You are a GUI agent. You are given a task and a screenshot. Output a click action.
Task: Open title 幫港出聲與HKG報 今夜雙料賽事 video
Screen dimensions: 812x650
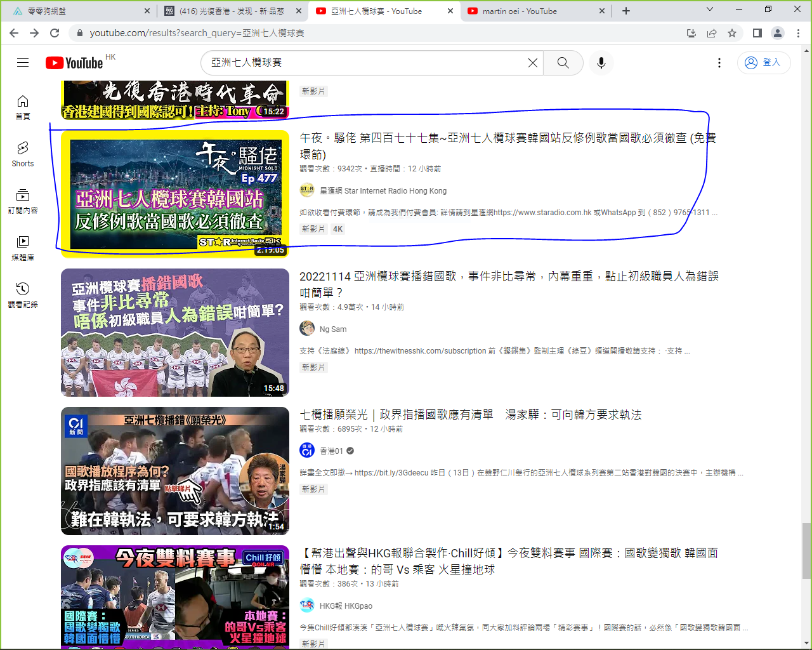(509, 561)
